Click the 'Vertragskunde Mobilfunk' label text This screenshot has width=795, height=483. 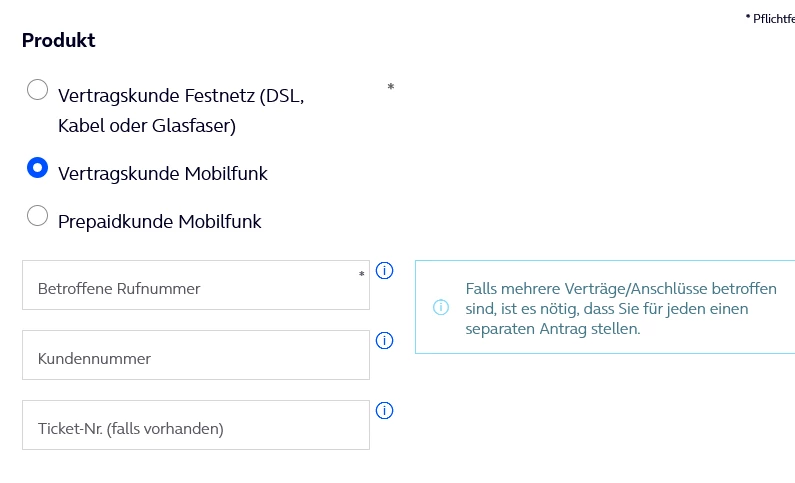tap(163, 174)
